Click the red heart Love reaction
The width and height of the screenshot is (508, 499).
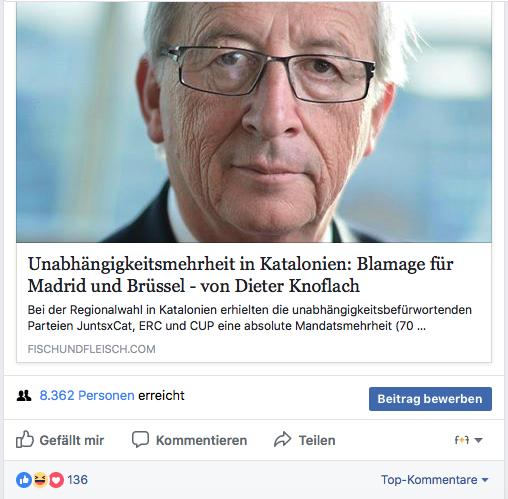pyautogui.click(x=56, y=480)
